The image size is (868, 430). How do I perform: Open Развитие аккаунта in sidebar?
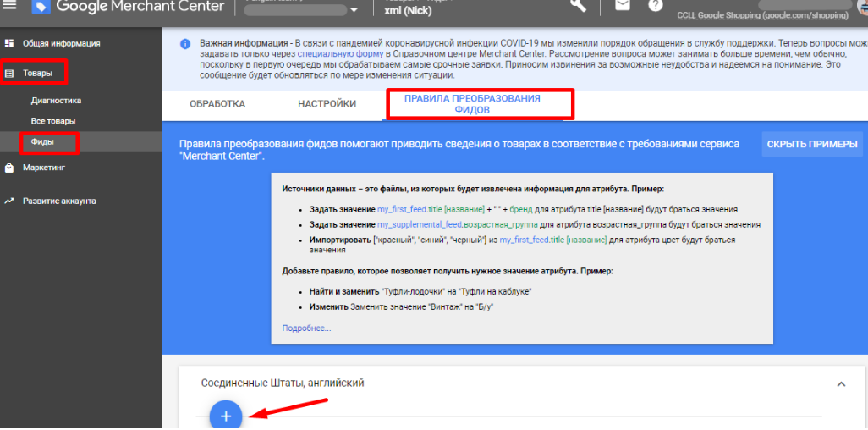click(x=59, y=201)
